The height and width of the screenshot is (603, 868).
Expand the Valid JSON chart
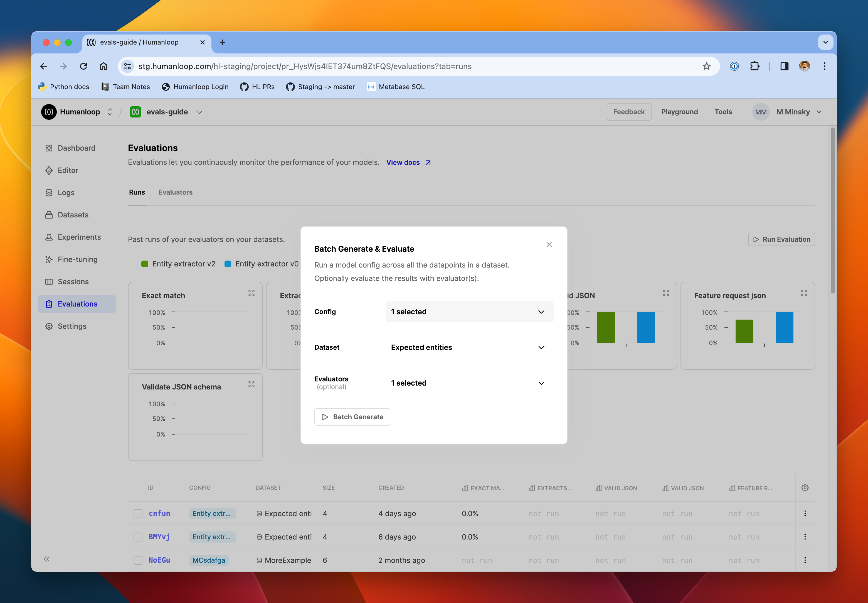666,293
